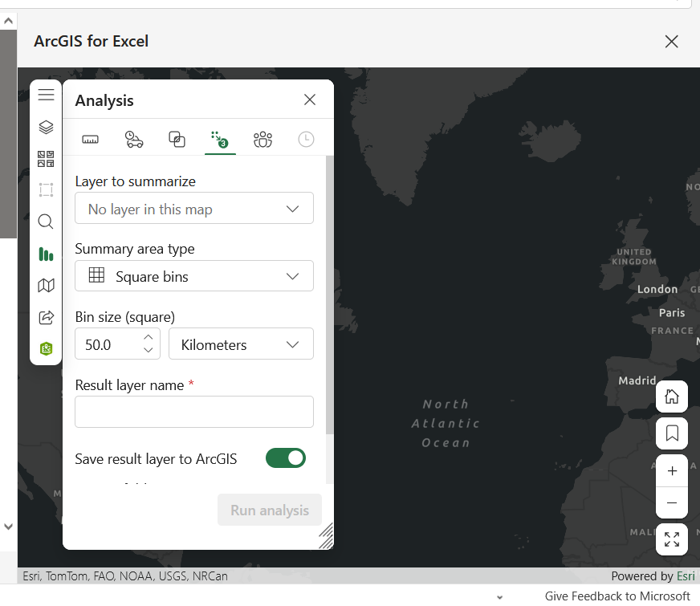
Task: Open the basemap gallery
Action: point(46,158)
